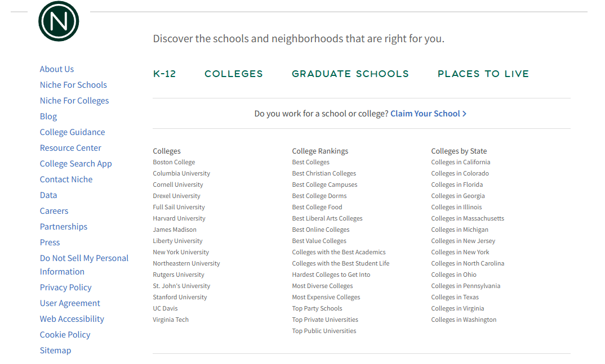Select the Graduate Schools tab
The width and height of the screenshot is (605, 364).
[350, 74]
